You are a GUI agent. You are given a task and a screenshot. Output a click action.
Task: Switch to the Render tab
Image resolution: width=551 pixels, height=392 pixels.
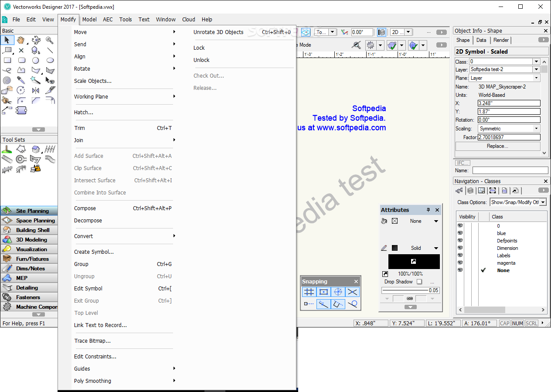pos(501,40)
